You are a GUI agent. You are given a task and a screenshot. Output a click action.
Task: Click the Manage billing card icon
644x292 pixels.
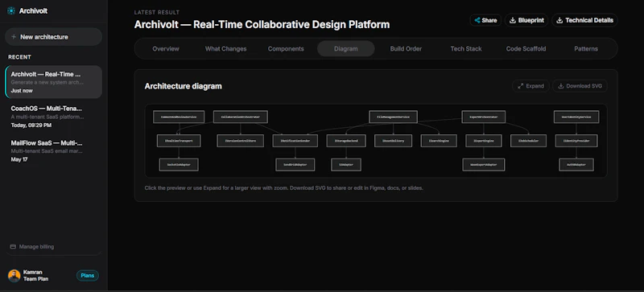click(13, 247)
